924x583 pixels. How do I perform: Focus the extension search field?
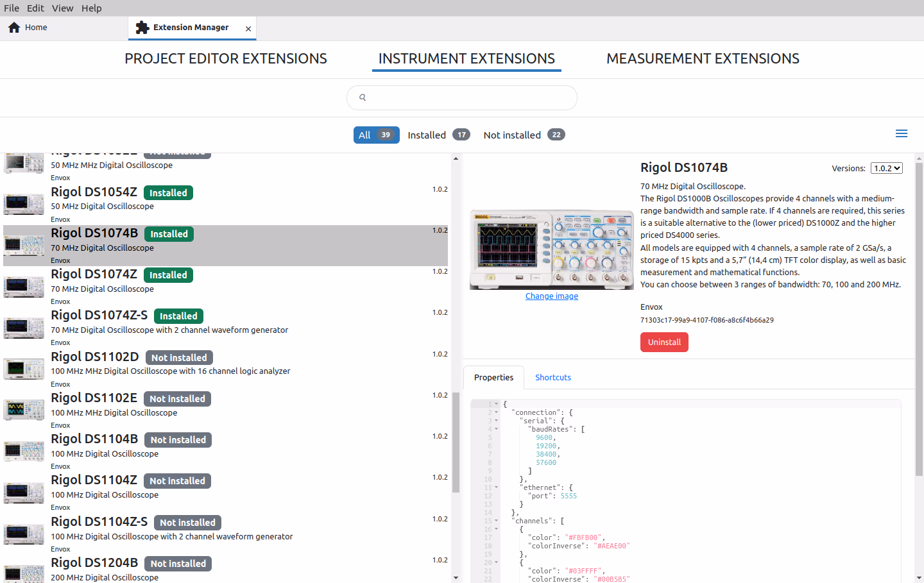462,97
